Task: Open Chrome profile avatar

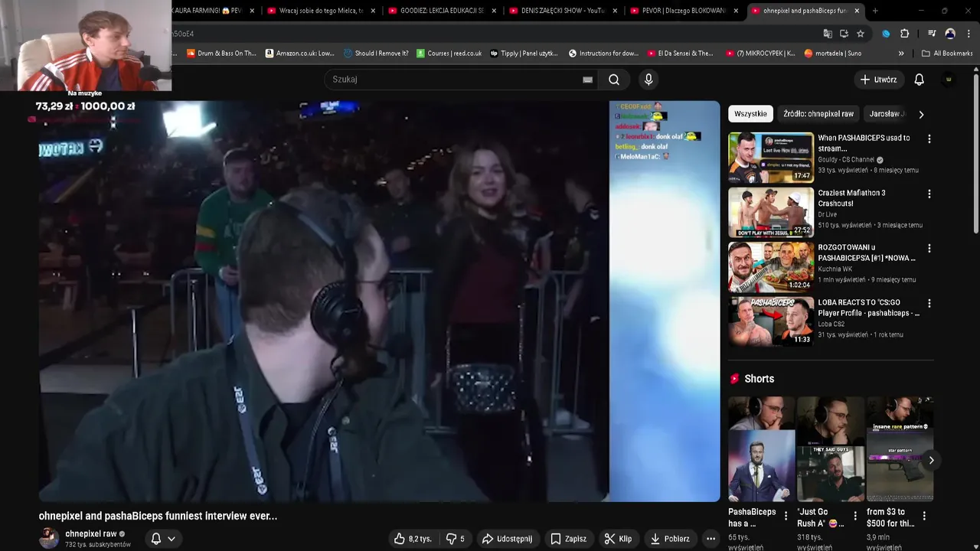Action: [x=950, y=34]
